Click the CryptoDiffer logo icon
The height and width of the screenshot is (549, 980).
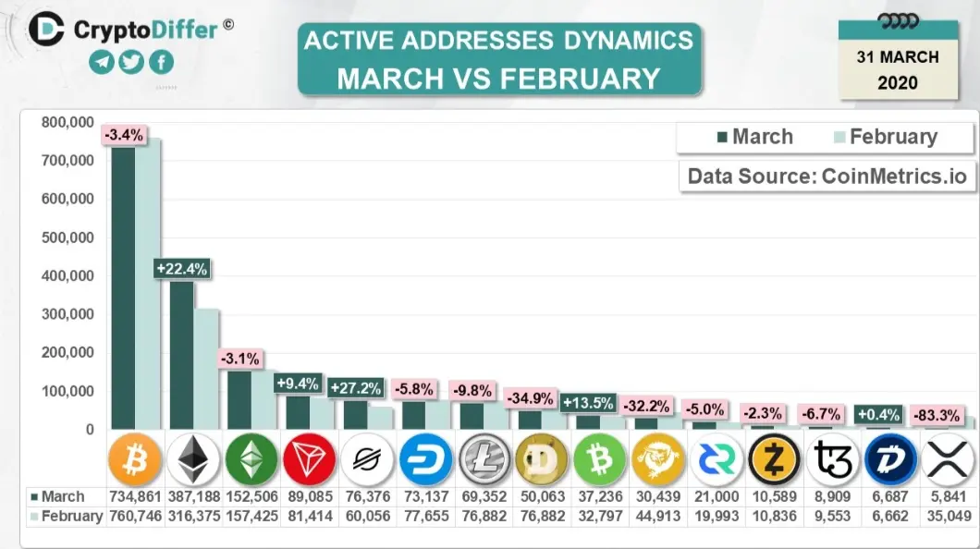(x=46, y=29)
